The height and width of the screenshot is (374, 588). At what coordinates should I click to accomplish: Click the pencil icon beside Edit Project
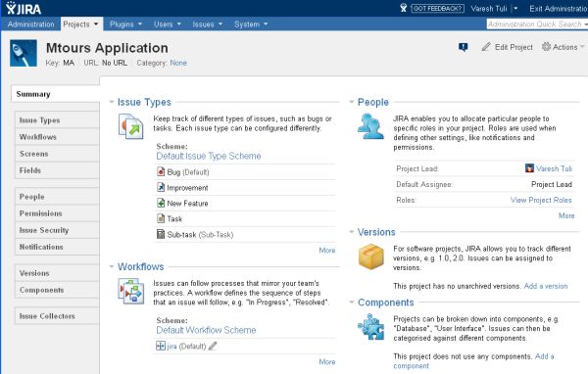point(486,47)
